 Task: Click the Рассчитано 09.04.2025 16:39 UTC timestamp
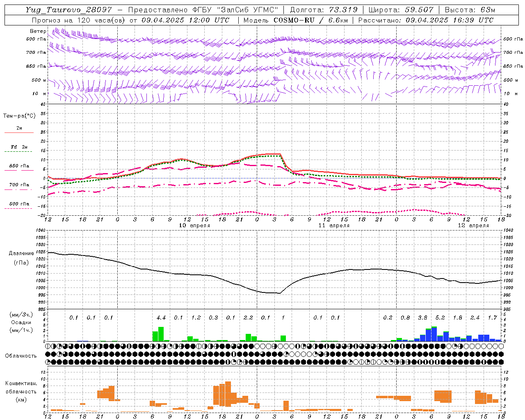(426, 20)
